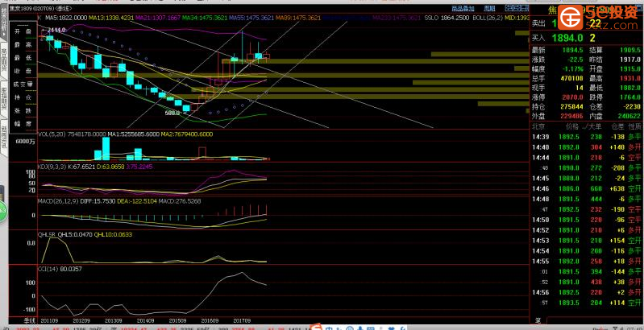Click the 201109 date axis label
The width and height of the screenshot is (644, 330).
[x=48, y=320]
